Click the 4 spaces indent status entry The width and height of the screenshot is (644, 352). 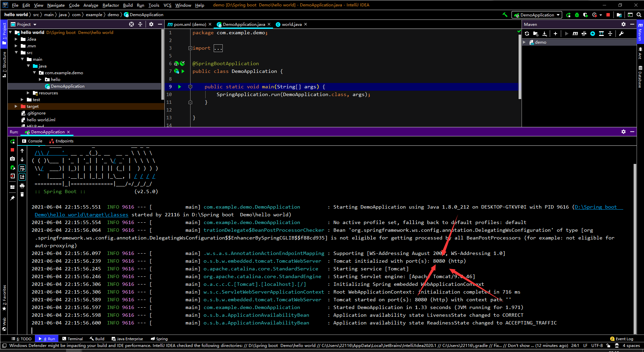point(631,346)
